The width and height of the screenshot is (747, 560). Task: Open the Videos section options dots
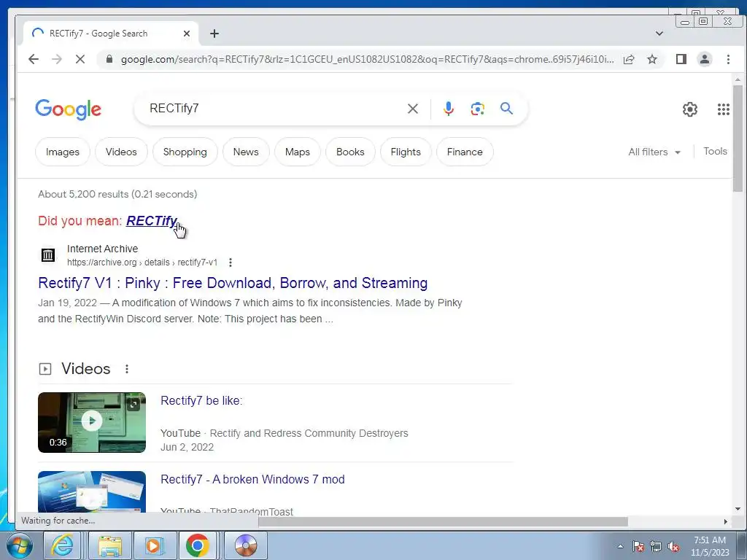click(x=127, y=369)
